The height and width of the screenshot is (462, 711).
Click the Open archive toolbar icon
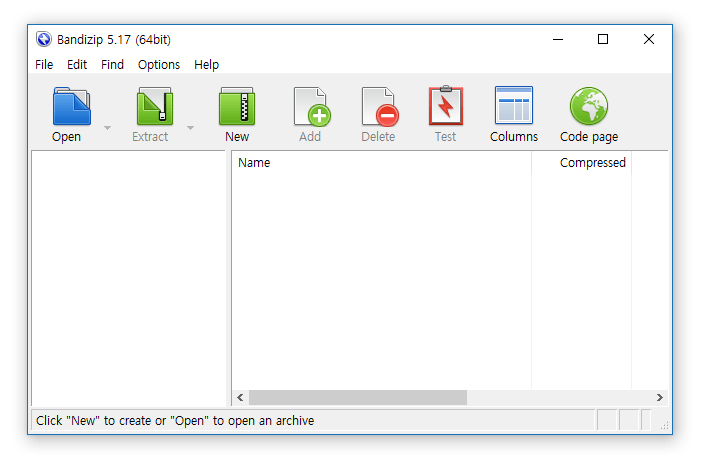(72, 106)
